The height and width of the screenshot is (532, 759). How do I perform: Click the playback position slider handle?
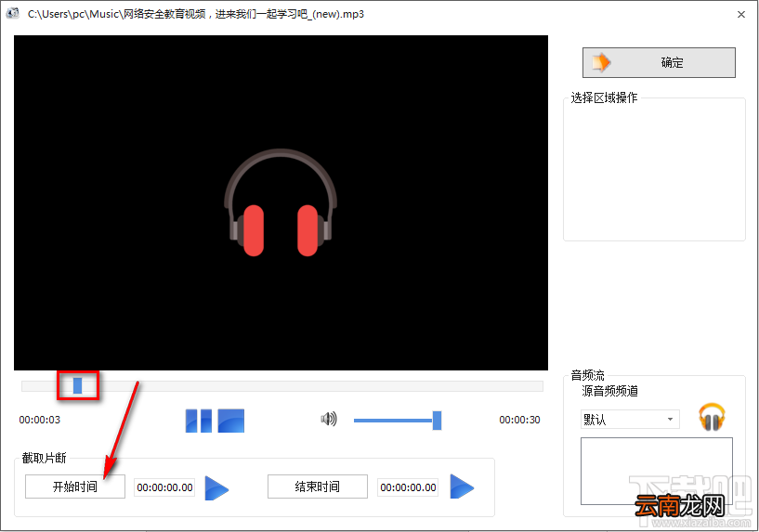click(x=77, y=385)
